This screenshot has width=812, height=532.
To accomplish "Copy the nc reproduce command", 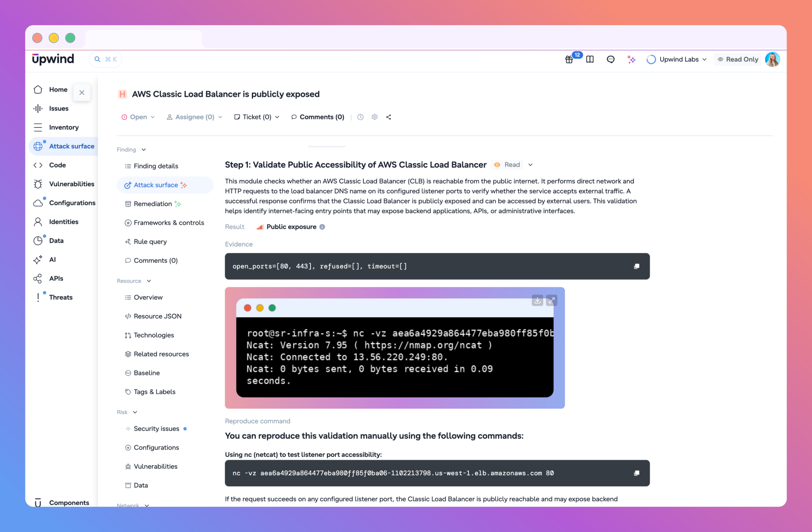I will (637, 473).
